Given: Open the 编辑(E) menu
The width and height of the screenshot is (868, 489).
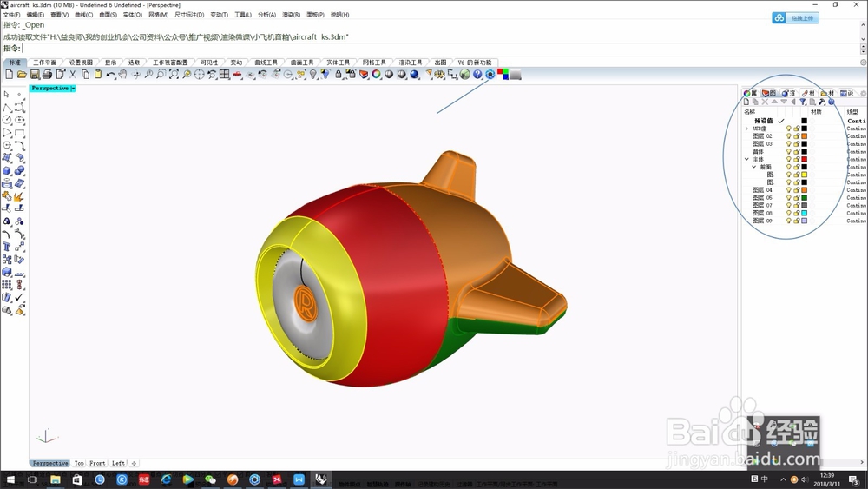Looking at the screenshot, I should [36, 15].
